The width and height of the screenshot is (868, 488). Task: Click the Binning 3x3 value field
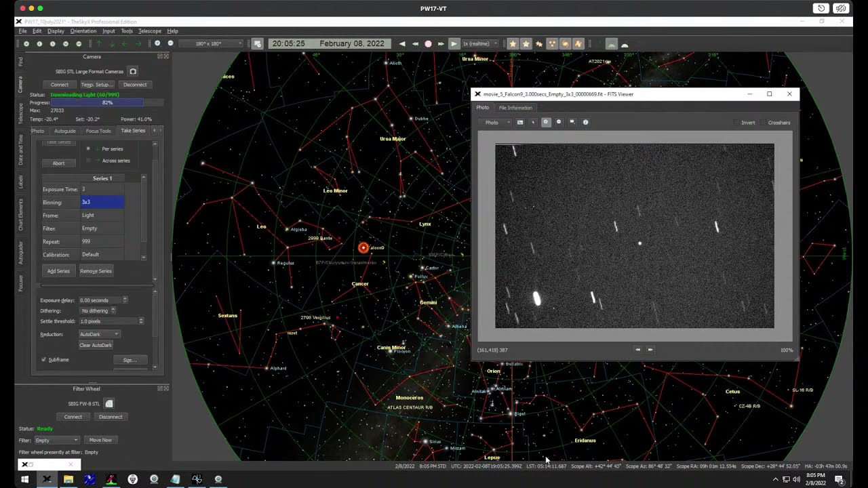pos(102,202)
